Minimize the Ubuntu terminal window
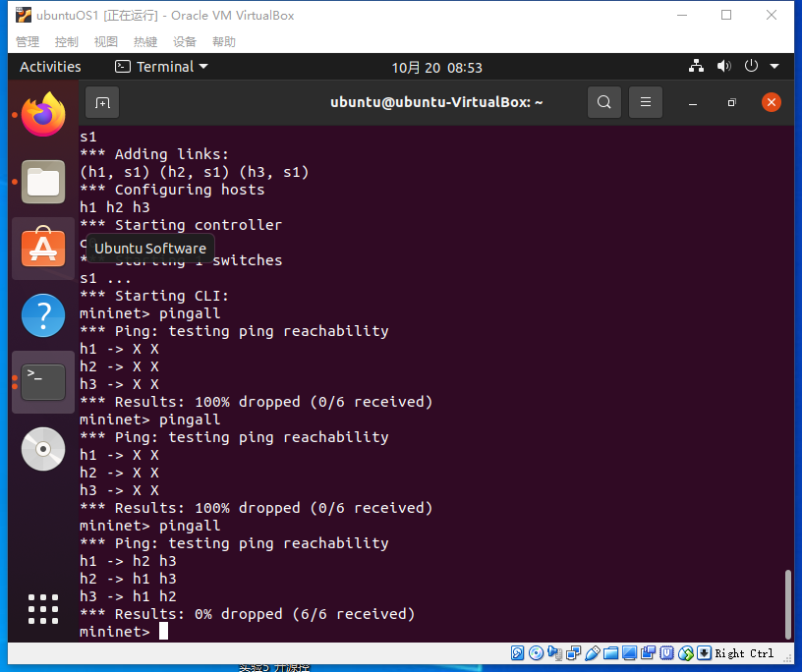The height and width of the screenshot is (672, 802). 693,103
